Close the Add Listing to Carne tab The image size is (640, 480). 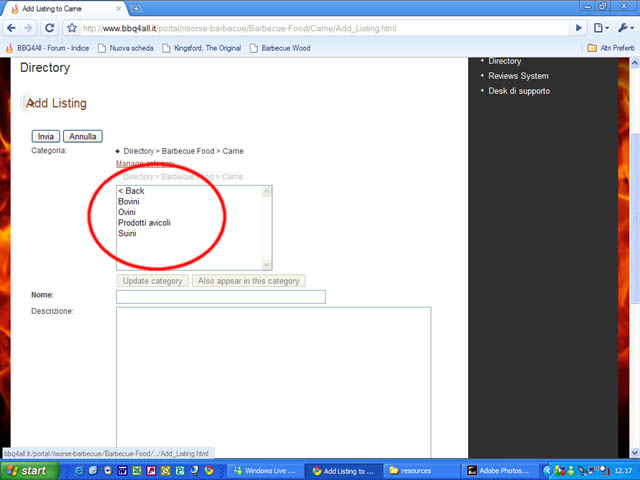(x=119, y=9)
